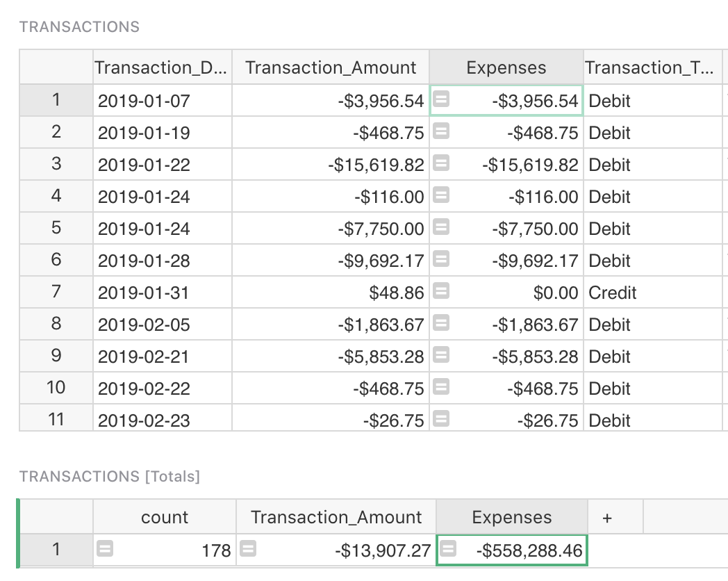Click formula icon in totals count cell
Image resolution: width=728 pixels, height=581 pixels.
105,550
